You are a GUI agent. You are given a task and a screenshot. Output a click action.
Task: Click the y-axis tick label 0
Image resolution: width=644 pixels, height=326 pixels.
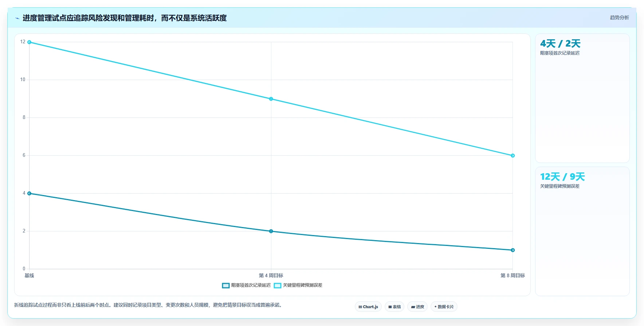coord(24,269)
